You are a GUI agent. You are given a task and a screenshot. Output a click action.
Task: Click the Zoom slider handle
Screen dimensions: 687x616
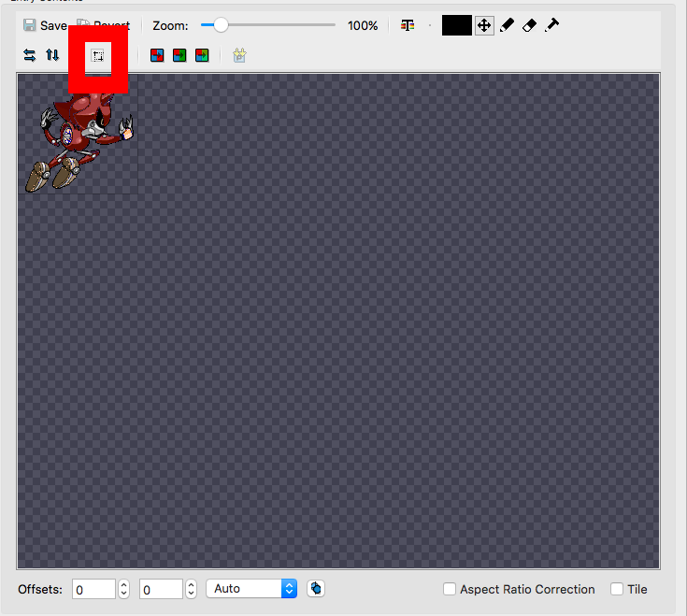click(221, 25)
